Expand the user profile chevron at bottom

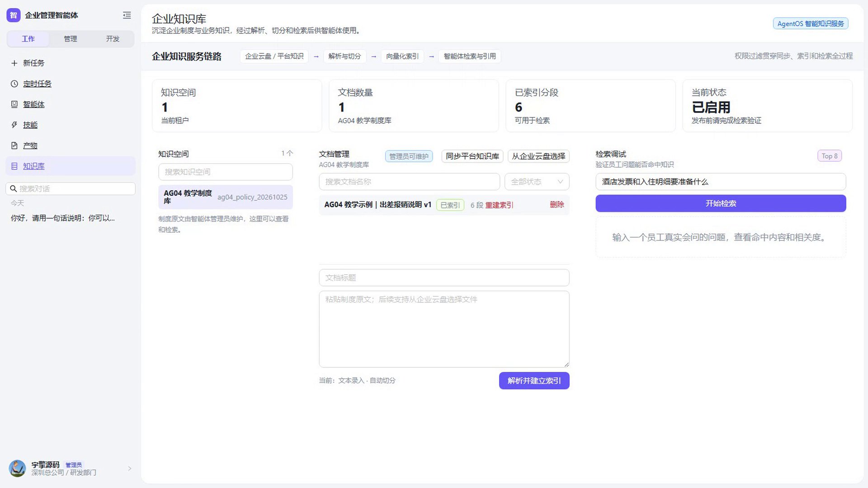(130, 469)
